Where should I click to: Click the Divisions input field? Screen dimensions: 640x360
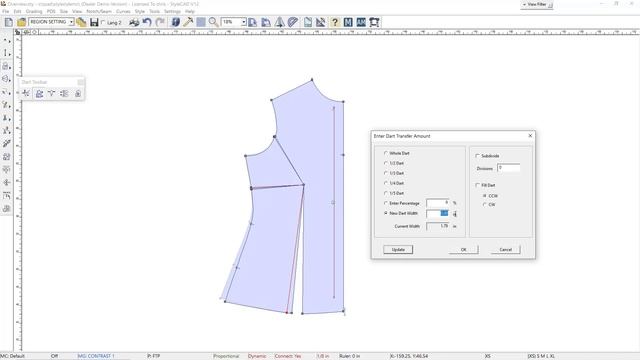click(x=509, y=168)
